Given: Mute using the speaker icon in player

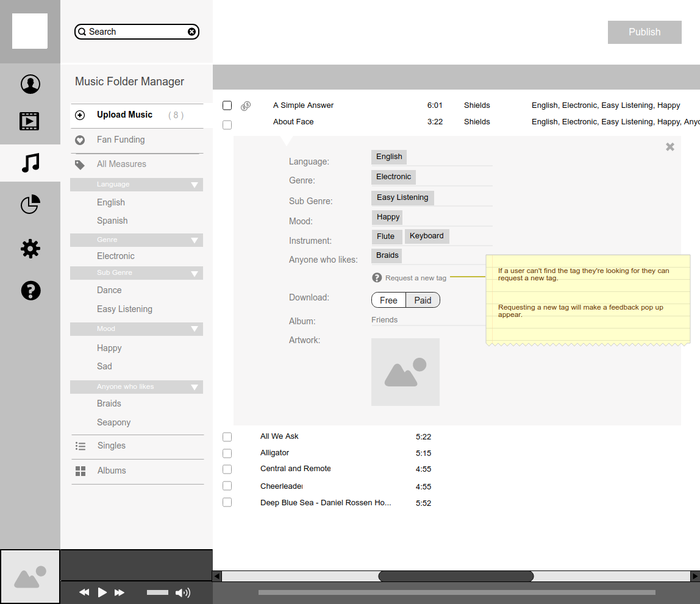Looking at the screenshot, I should pos(182,592).
